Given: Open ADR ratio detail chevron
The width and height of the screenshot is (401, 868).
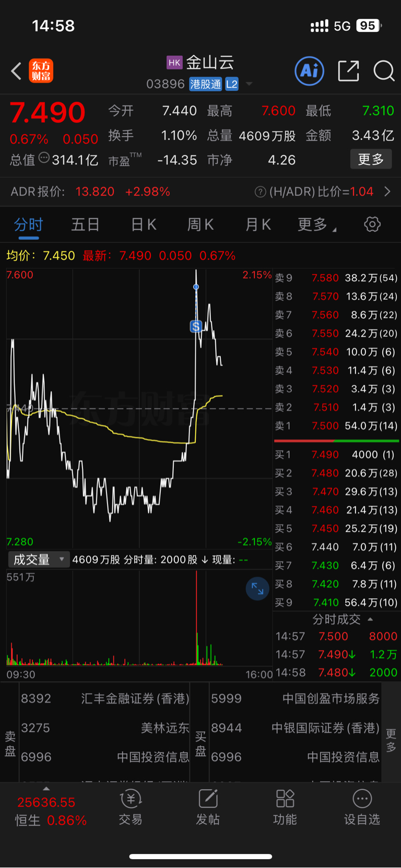Looking at the screenshot, I should [387, 192].
